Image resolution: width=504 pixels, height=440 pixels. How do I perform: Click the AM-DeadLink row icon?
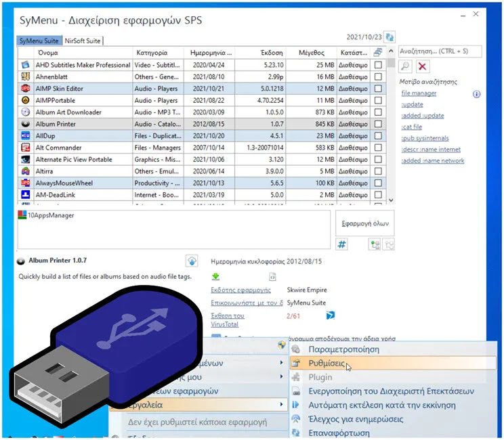tap(25, 195)
